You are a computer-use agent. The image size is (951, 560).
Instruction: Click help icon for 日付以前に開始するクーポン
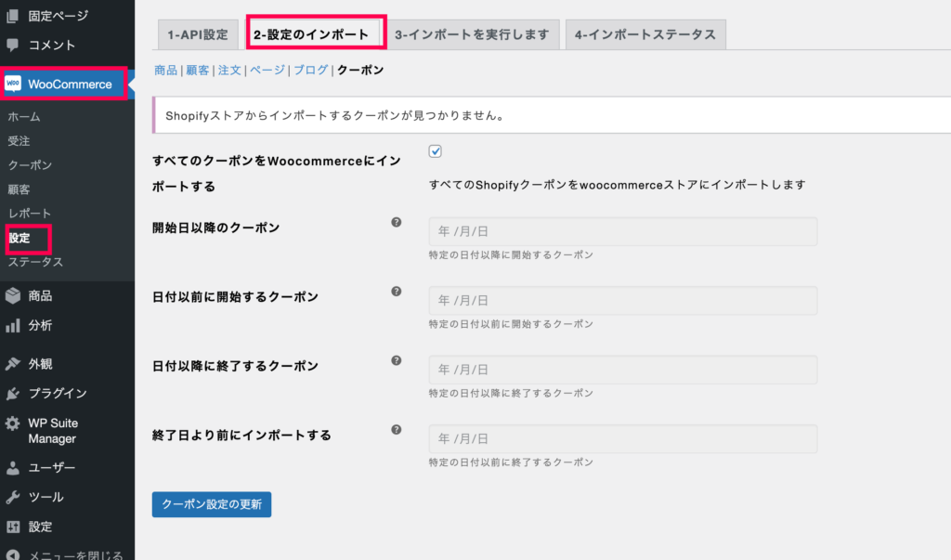[x=396, y=292]
